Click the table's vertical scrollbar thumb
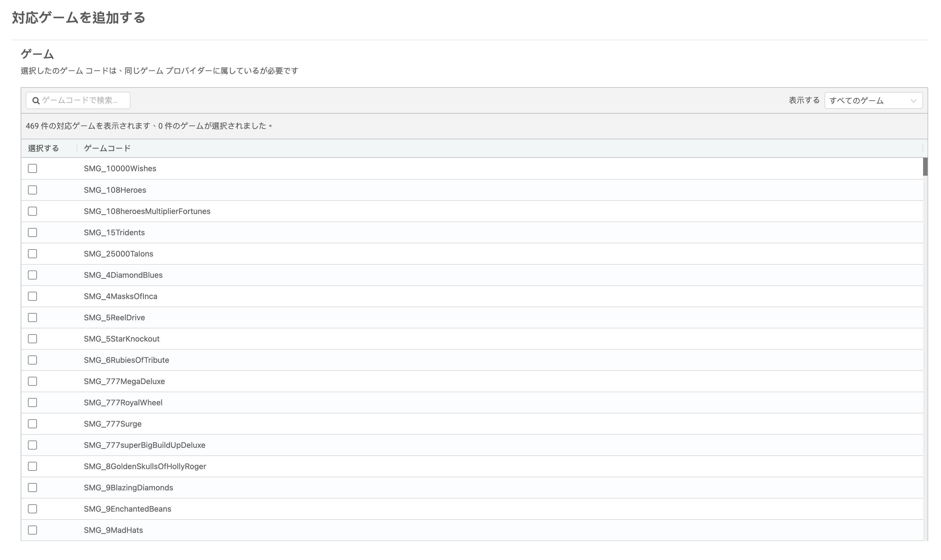 925,167
